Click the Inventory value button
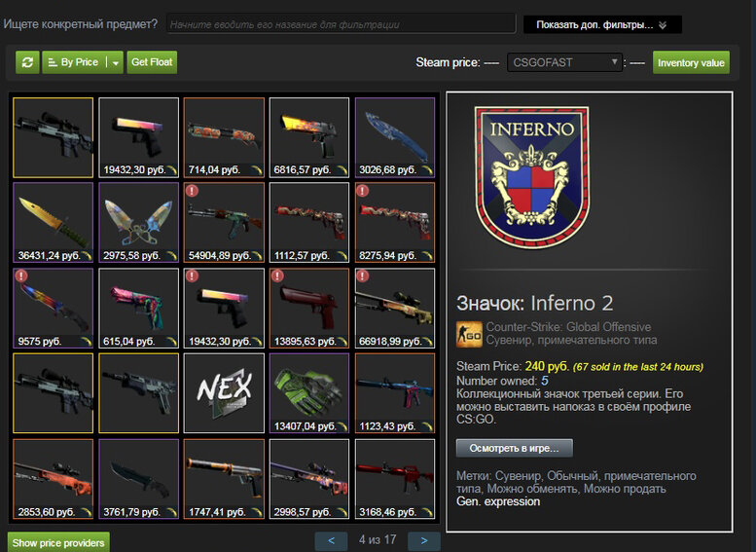 click(x=691, y=62)
